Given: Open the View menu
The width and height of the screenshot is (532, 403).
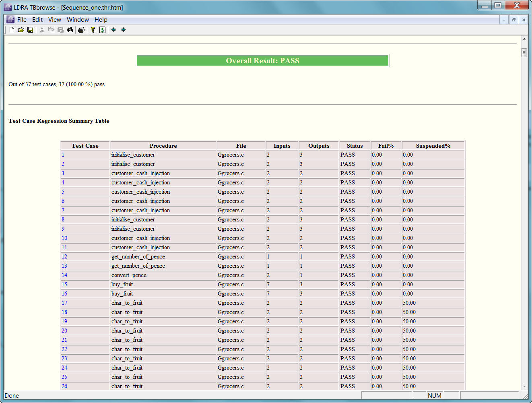Looking at the screenshot, I should click(x=55, y=20).
